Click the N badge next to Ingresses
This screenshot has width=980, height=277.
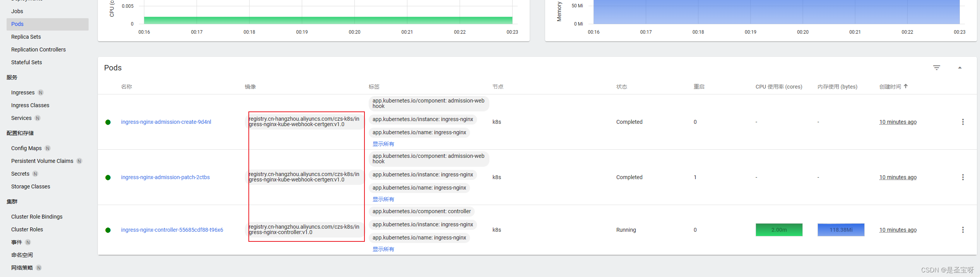click(x=41, y=92)
